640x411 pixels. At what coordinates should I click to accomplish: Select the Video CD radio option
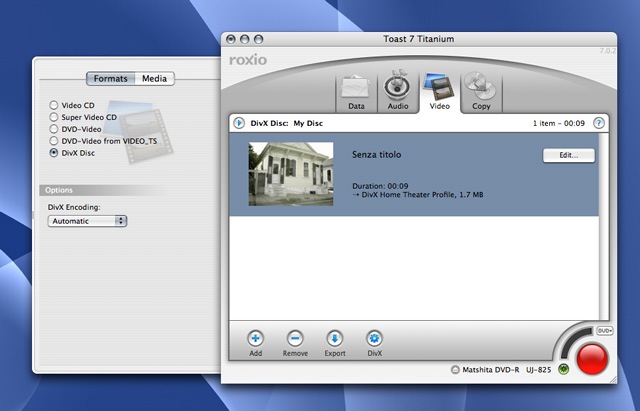click(x=53, y=105)
